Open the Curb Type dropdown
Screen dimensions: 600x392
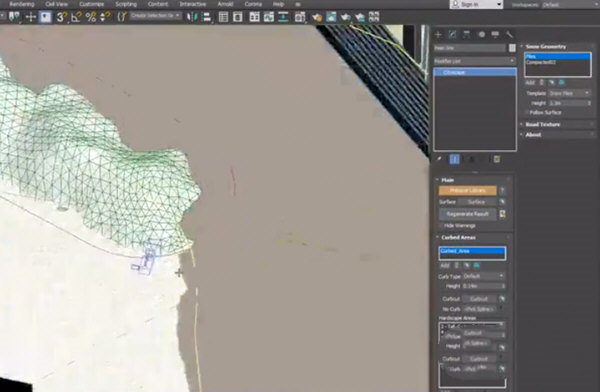[x=484, y=276]
